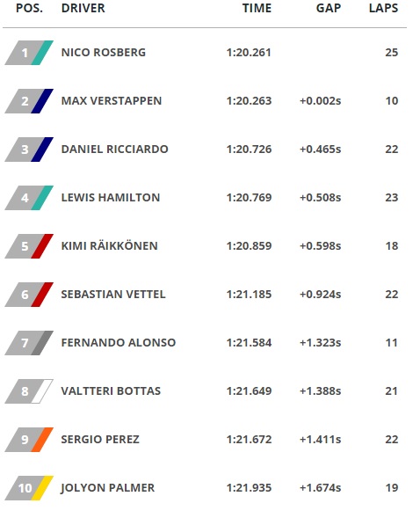Click the DRIVER column header

[83, 8]
